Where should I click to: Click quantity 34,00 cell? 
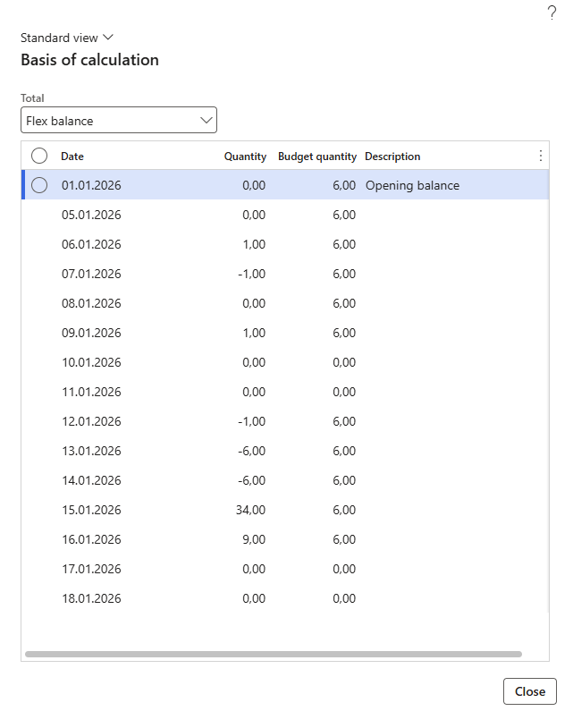(x=248, y=510)
